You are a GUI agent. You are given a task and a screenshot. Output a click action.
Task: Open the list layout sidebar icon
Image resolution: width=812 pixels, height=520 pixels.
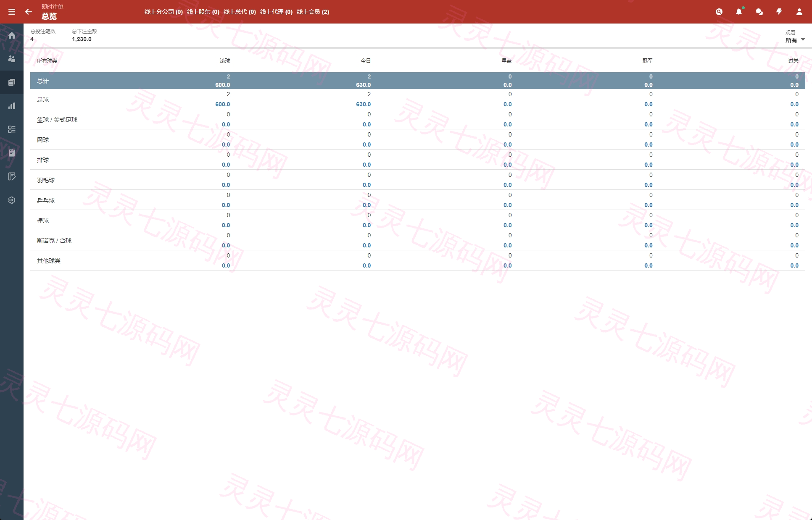click(12, 129)
